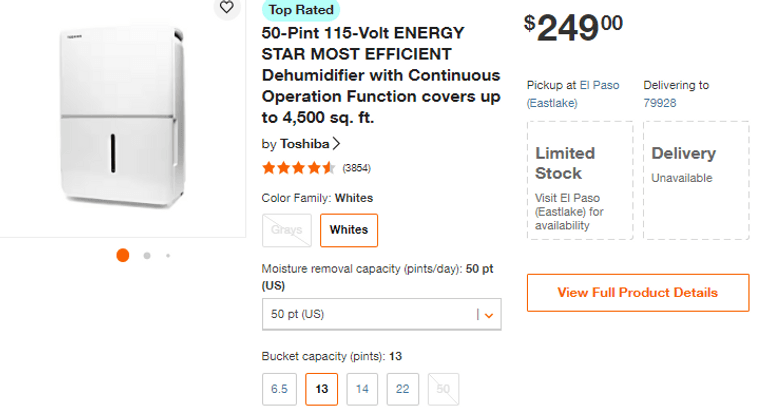Open the 3854 reviews count link
This screenshot has width=768, height=418.
click(356, 168)
